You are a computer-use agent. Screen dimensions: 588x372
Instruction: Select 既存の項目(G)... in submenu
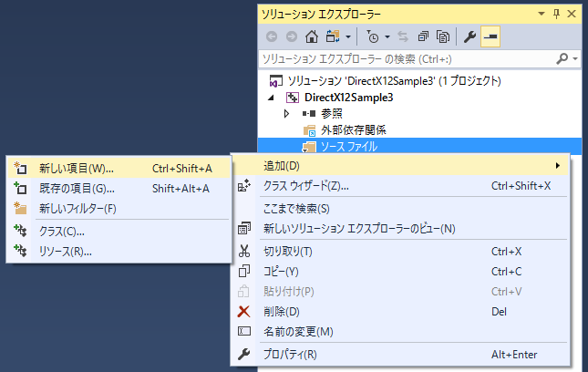[119, 188]
